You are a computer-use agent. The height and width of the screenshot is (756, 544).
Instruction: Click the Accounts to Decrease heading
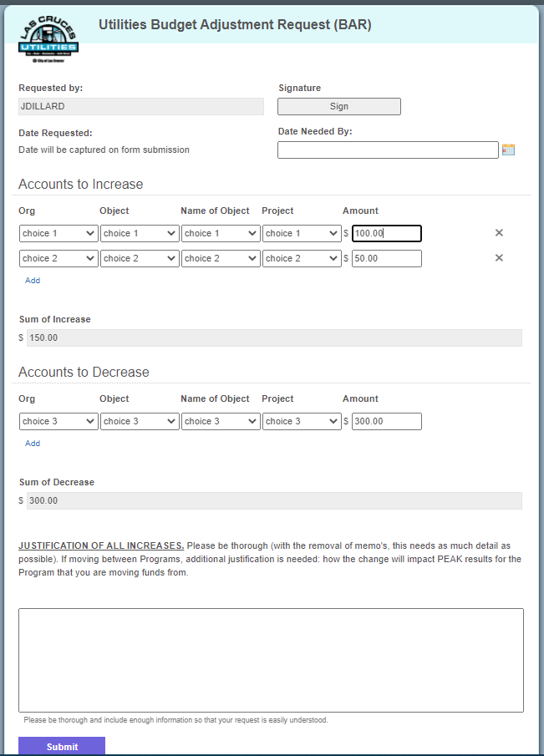[x=84, y=373]
